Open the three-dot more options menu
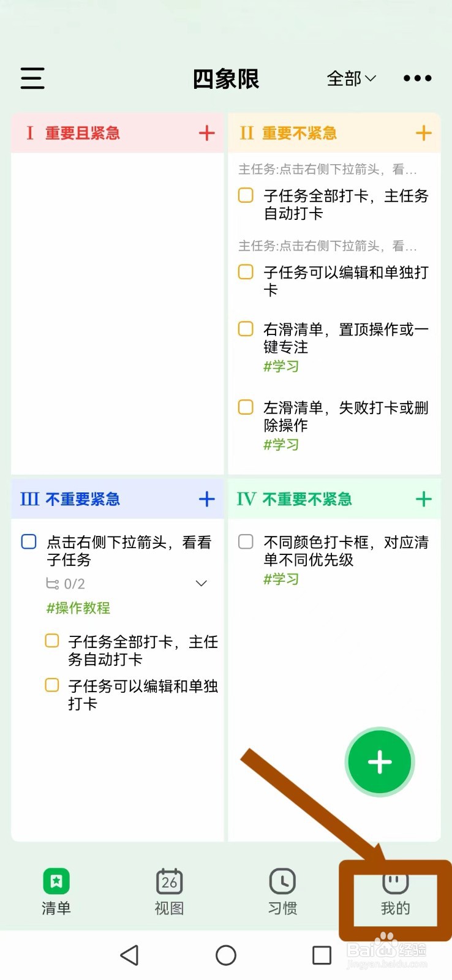 pos(417,78)
